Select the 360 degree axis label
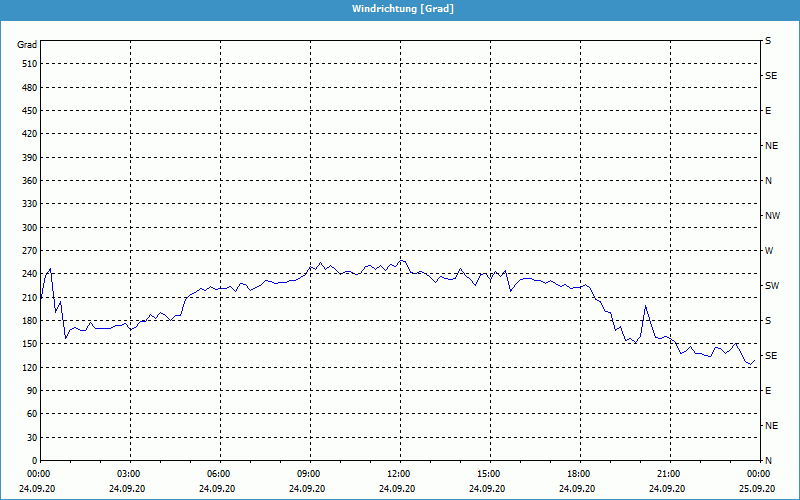Viewport: 800px width, 500px height. coord(27,181)
